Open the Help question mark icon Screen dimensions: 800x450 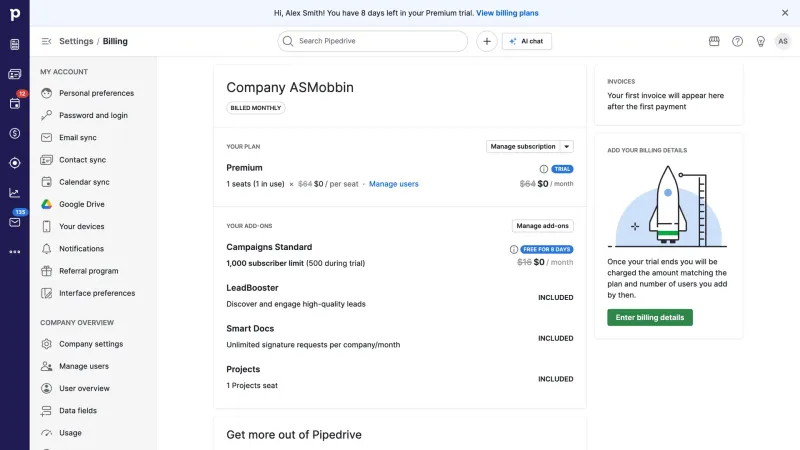click(737, 41)
